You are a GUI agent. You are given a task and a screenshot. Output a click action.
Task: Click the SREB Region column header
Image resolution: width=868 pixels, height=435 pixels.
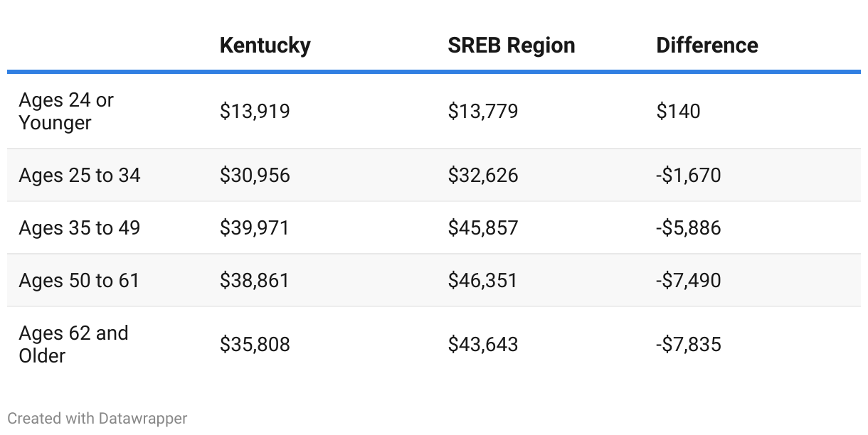511,45
